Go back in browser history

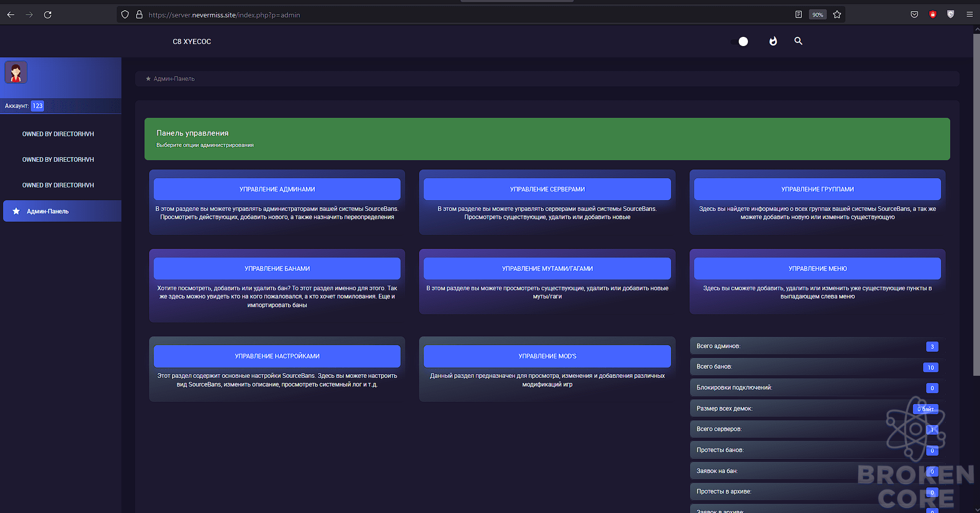[11, 15]
